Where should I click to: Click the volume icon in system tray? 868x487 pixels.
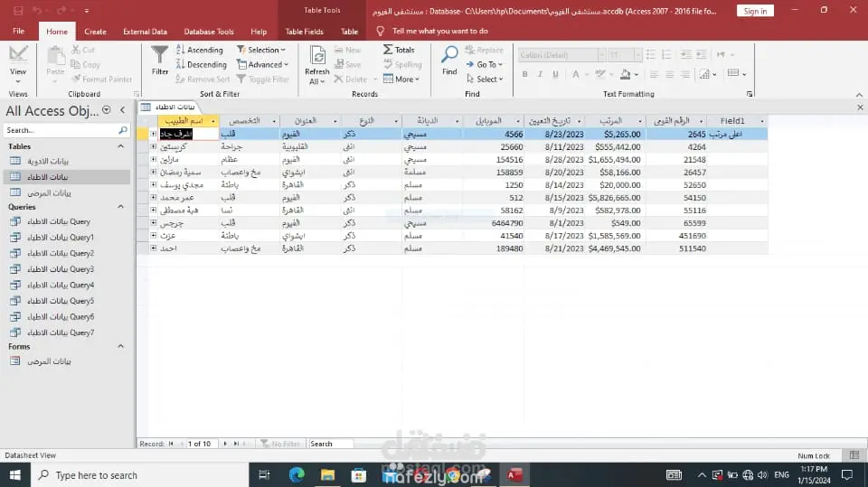(x=763, y=475)
